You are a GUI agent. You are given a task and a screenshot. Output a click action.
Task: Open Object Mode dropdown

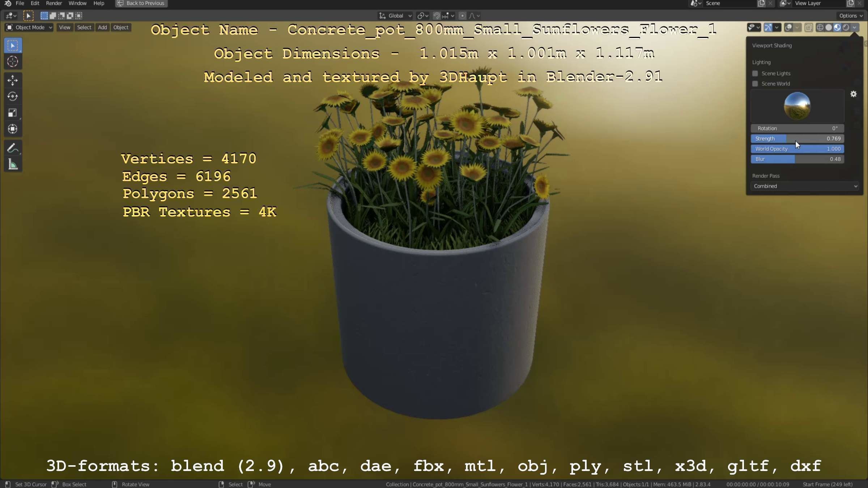(x=29, y=27)
